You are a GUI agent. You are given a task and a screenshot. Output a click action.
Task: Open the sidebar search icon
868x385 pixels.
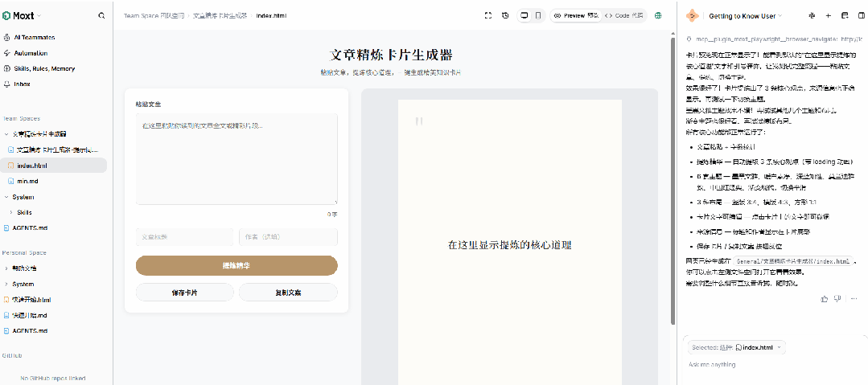[101, 16]
